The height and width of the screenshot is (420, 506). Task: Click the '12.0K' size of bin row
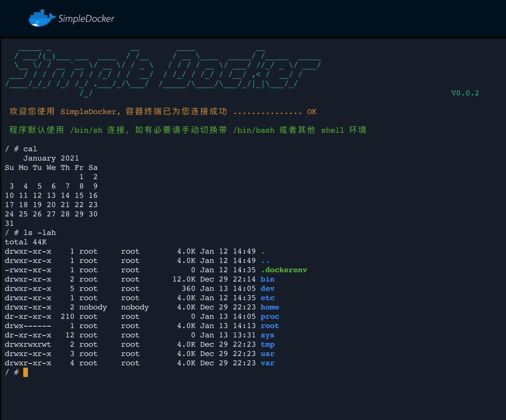point(184,279)
